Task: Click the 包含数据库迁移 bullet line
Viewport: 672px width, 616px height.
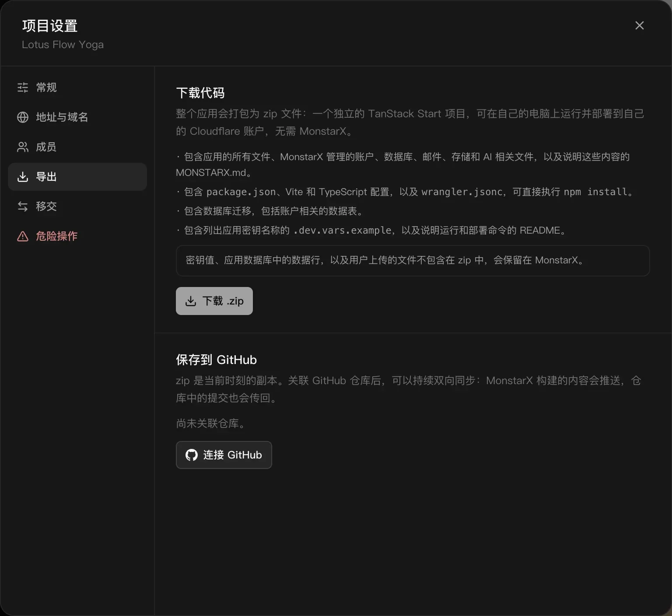Action: [x=271, y=211]
